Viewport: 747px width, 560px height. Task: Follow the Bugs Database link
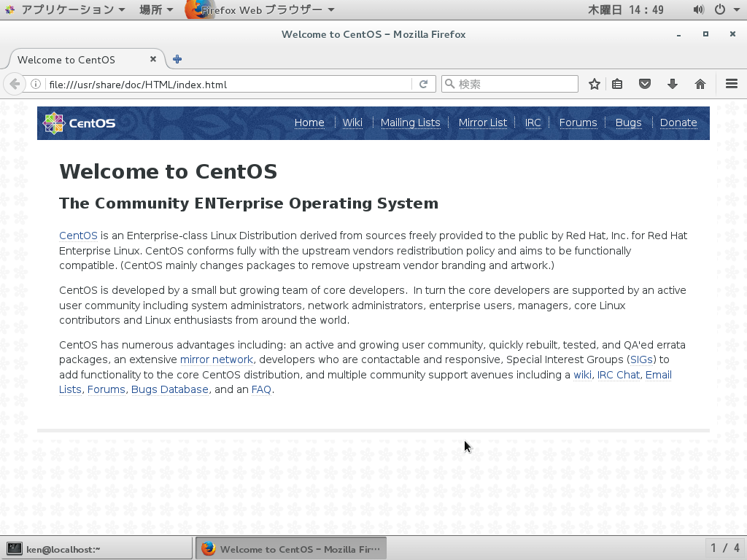point(169,389)
